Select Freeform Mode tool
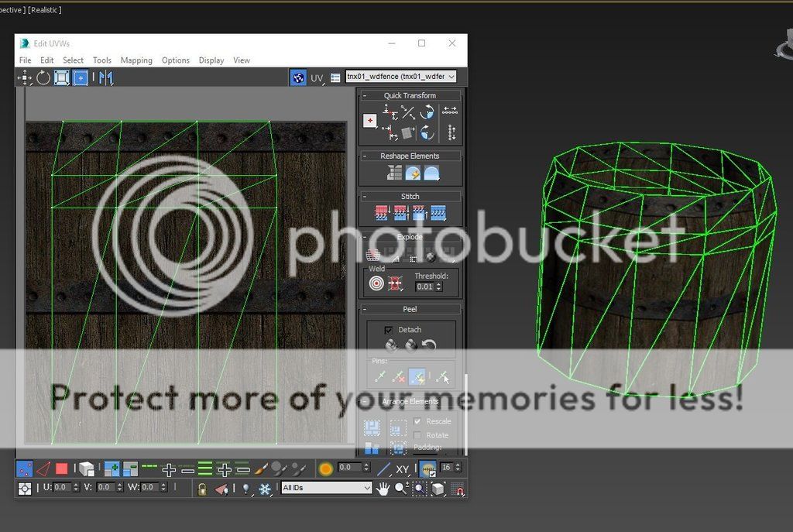This screenshot has height=532, width=793. coord(80,77)
